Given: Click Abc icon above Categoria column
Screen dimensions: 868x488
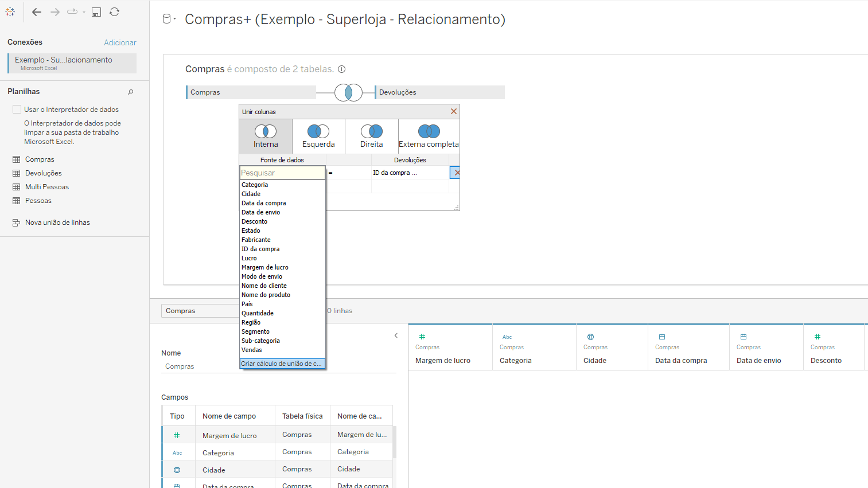Looking at the screenshot, I should [x=507, y=337].
